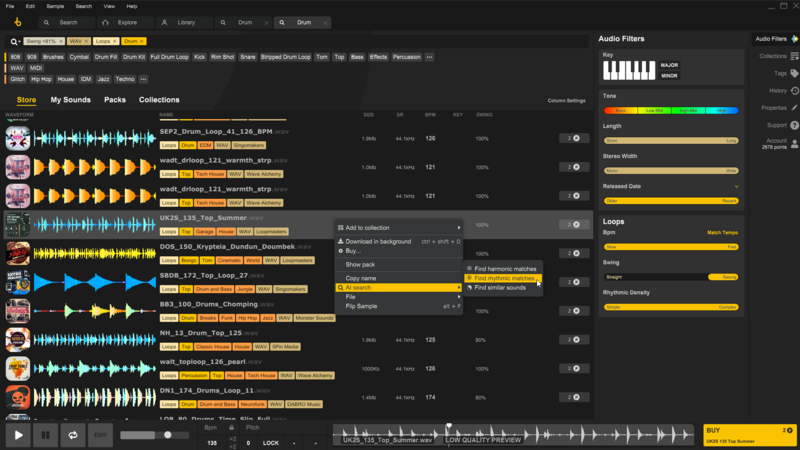Choose Flip Sample in context menu
Image resolution: width=800 pixels, height=450 pixels.
pyautogui.click(x=398, y=306)
